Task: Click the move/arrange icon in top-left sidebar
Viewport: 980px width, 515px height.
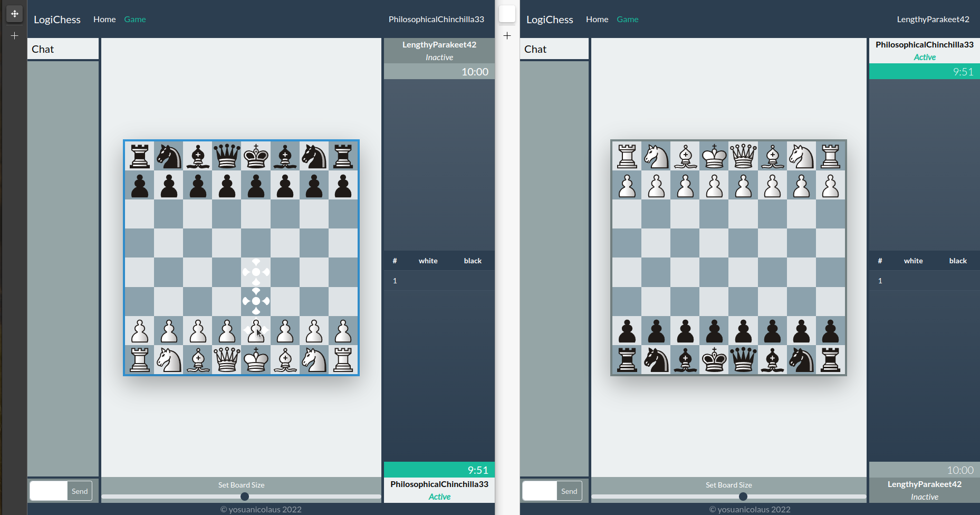Action: pos(15,14)
